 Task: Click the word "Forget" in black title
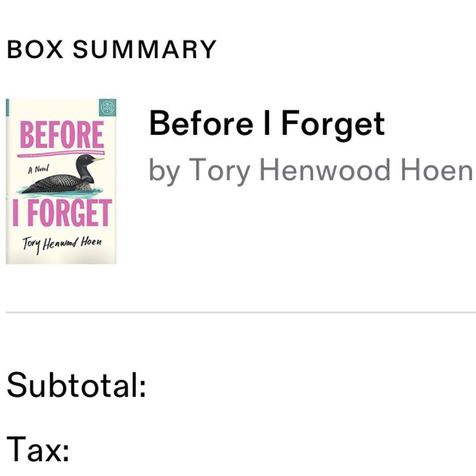(333, 123)
